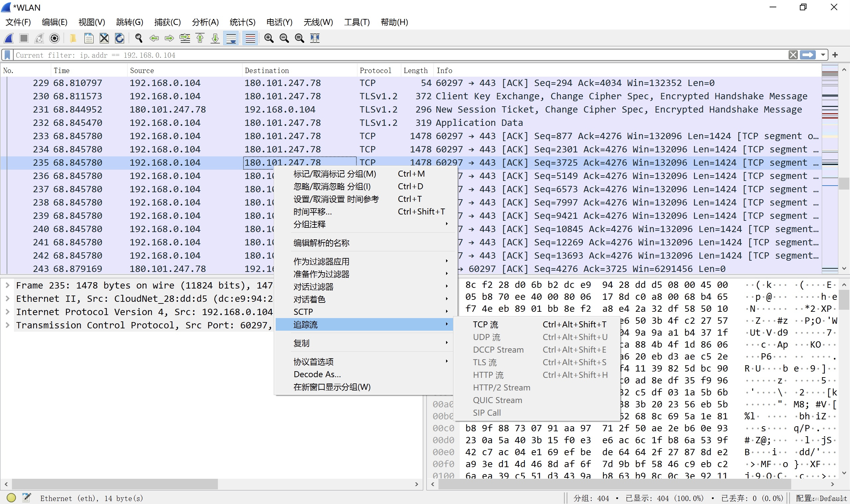Expand the Frame 235 tree node

coord(7,285)
